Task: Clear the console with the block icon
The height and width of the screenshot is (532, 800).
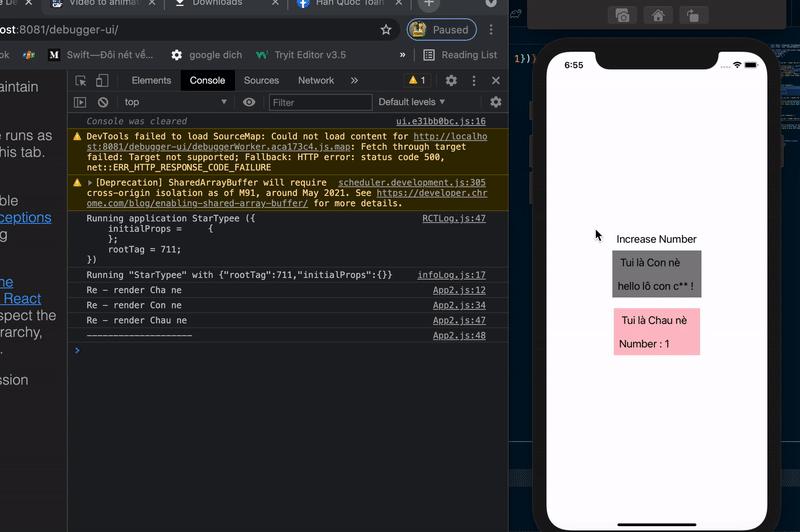Action: tap(103, 102)
